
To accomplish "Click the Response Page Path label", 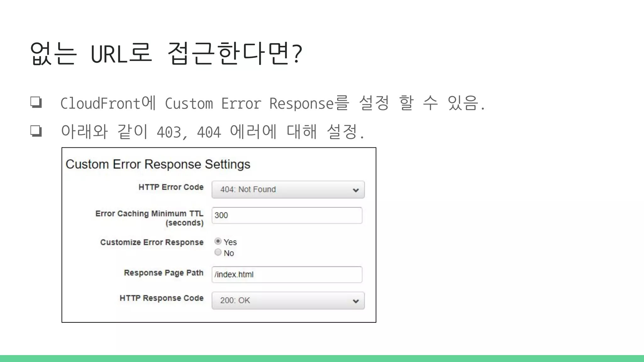I will click(164, 273).
